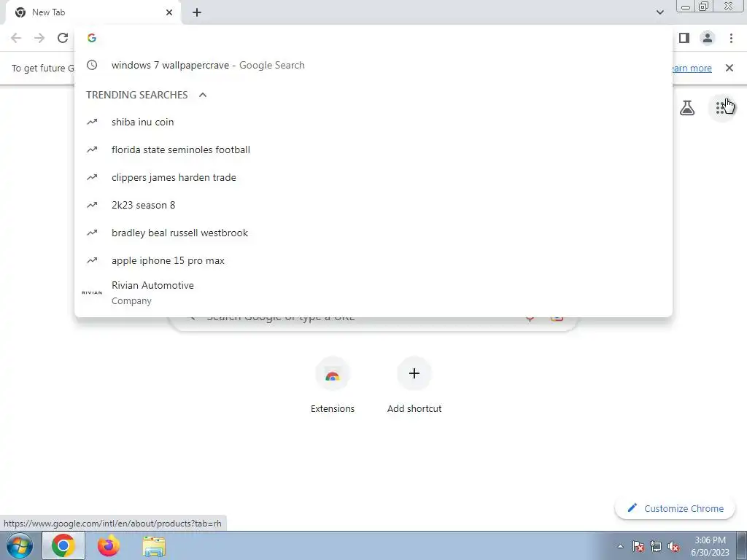The width and height of the screenshot is (747, 560).
Task: Click the Add shortcut button
Action: coord(414,386)
